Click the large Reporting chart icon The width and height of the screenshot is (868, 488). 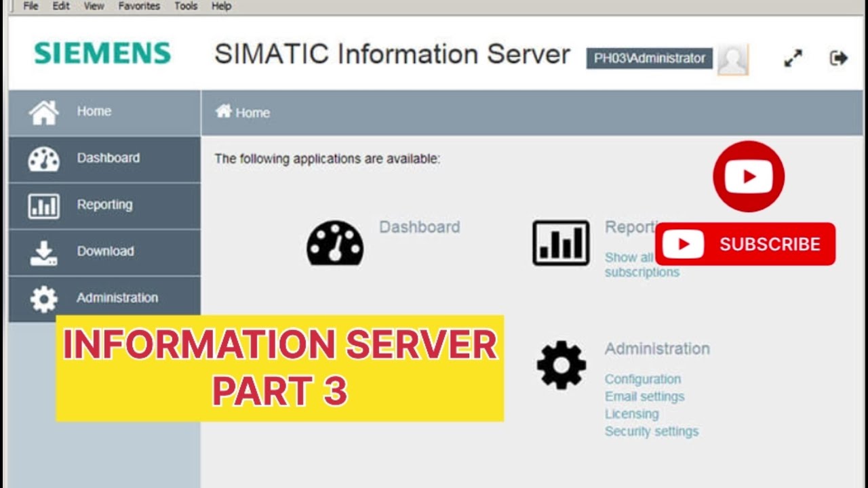[561, 243]
